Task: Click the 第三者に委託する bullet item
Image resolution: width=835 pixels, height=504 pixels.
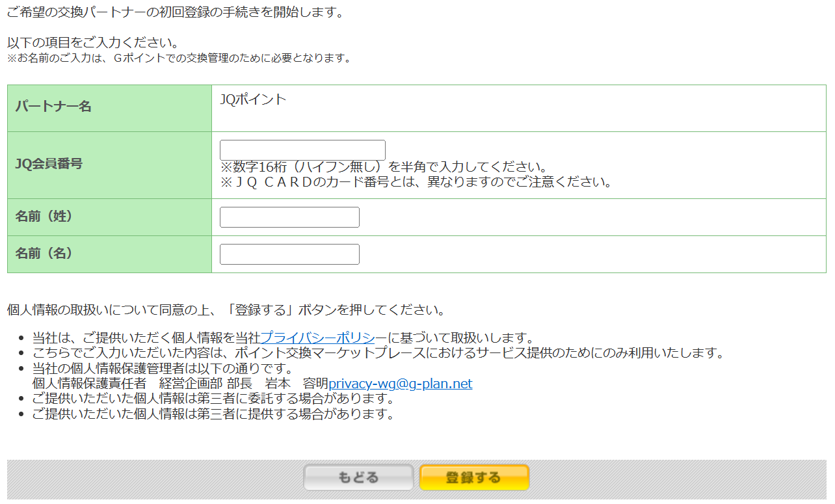Action: click(213, 398)
